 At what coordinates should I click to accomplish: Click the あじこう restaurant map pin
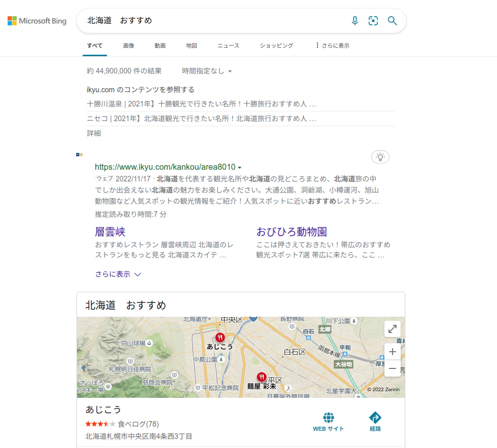pyautogui.click(x=220, y=338)
